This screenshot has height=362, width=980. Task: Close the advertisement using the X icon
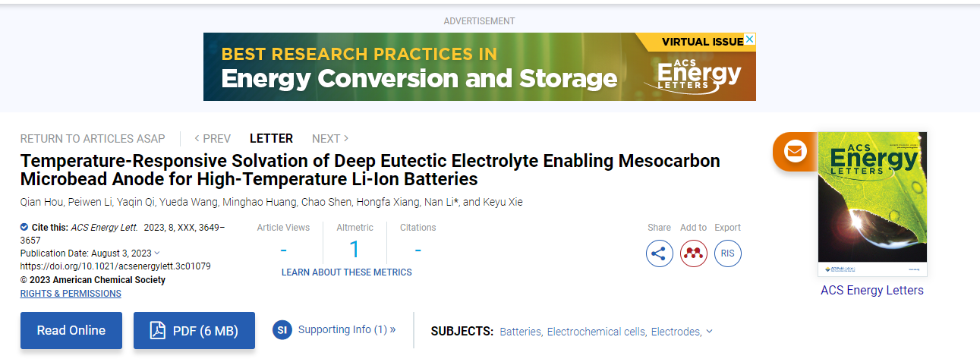click(750, 39)
